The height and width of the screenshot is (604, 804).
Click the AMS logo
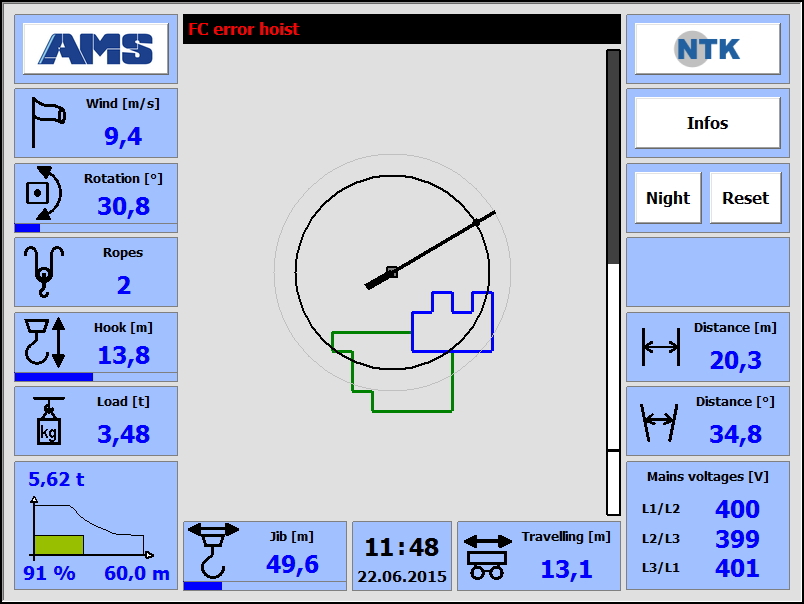point(96,49)
